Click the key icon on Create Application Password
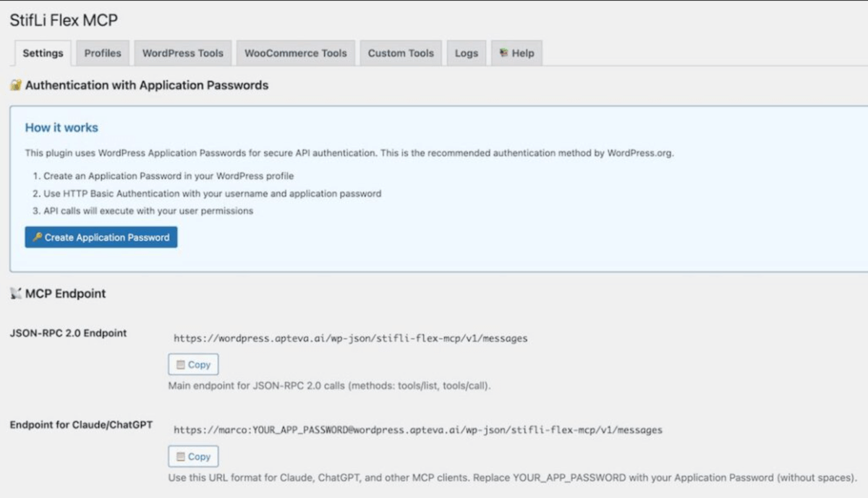 tap(38, 237)
